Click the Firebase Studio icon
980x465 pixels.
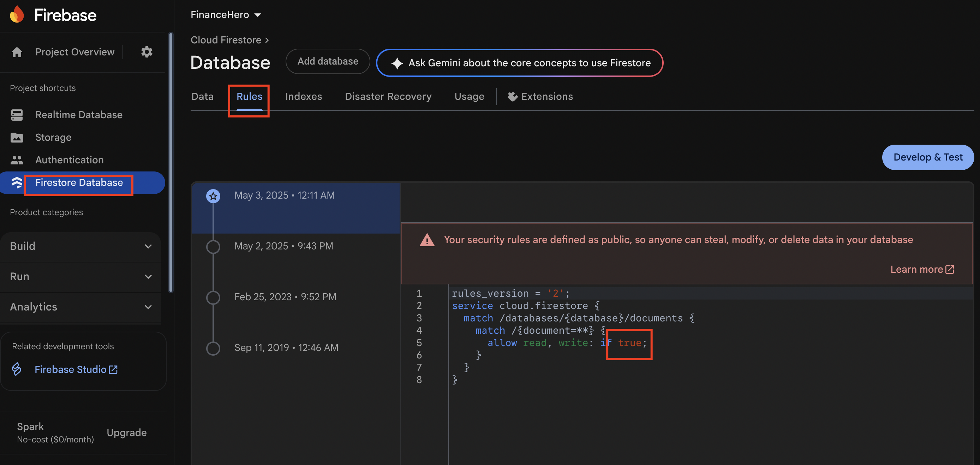(x=17, y=369)
